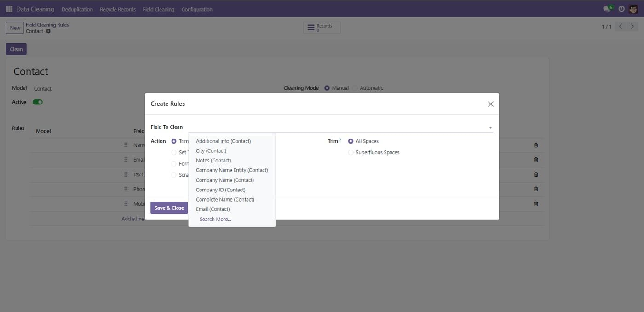
Task: Select the Format Phone action radio
Action: point(174,164)
